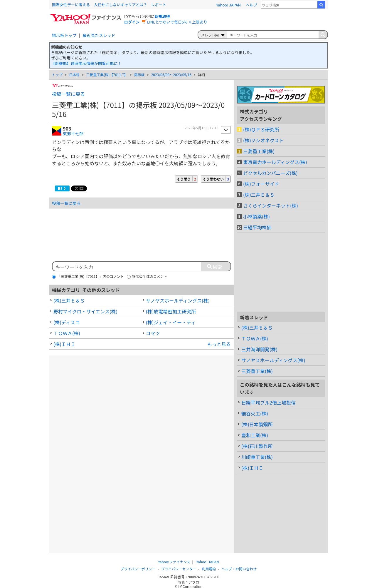
Task: Open 野村マイクロ・サイエンス(株) thread
Action: 85,312
